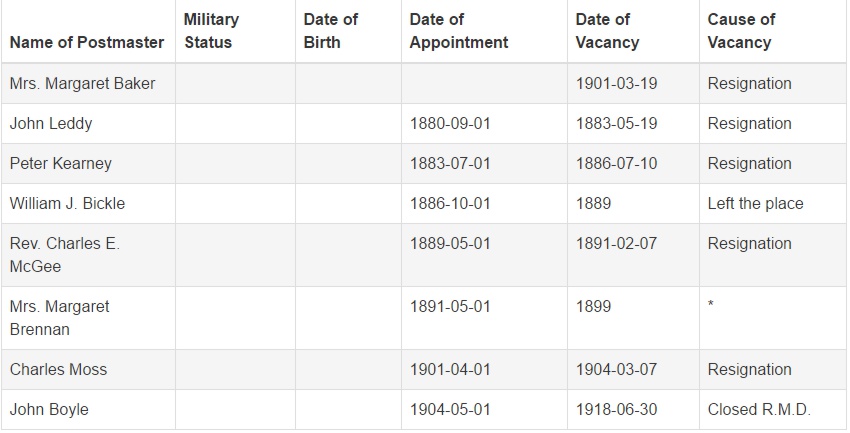
Task: Click Peter Kearney's name entry
Action: (61, 164)
